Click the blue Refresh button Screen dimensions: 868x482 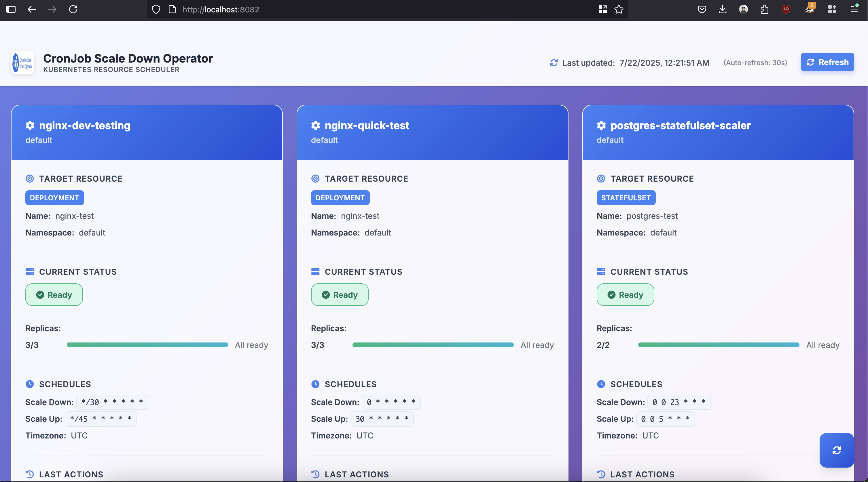coord(828,62)
